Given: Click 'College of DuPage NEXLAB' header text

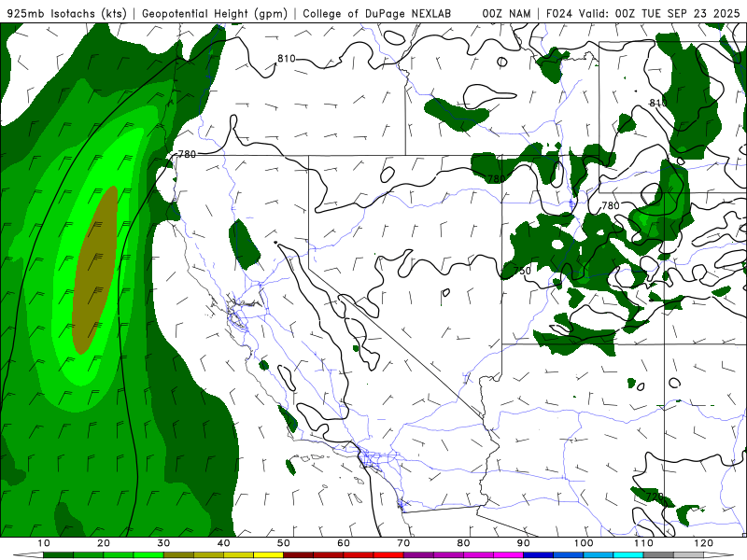Looking at the screenshot, I should pos(376,14).
